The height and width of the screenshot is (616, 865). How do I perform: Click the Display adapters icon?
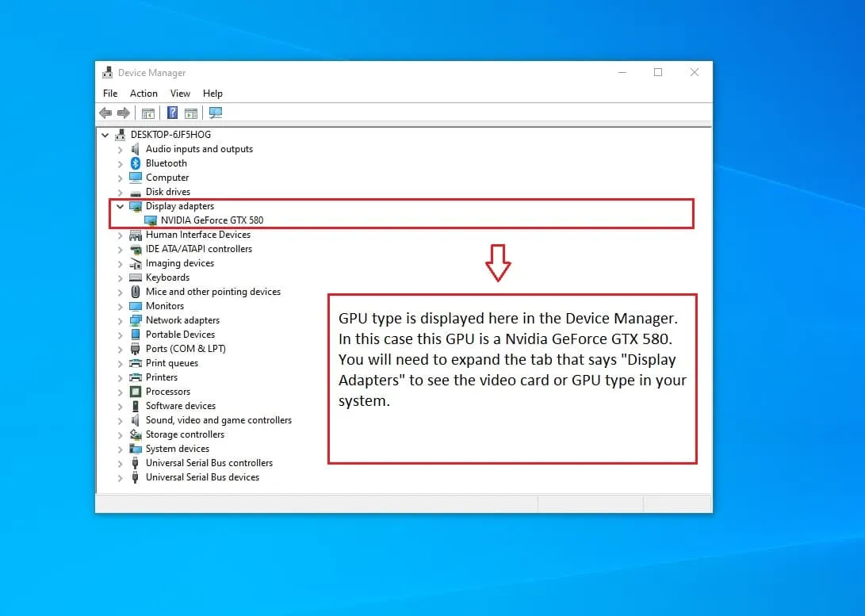[x=135, y=206]
